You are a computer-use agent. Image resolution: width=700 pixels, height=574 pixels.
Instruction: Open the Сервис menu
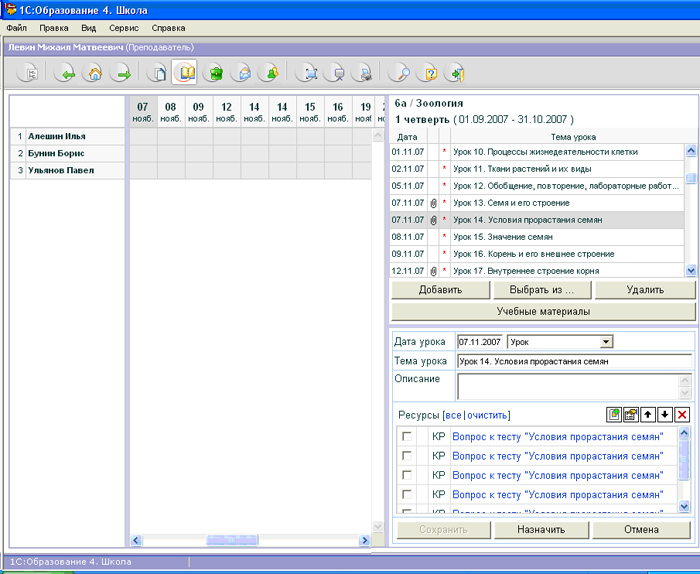(124, 28)
